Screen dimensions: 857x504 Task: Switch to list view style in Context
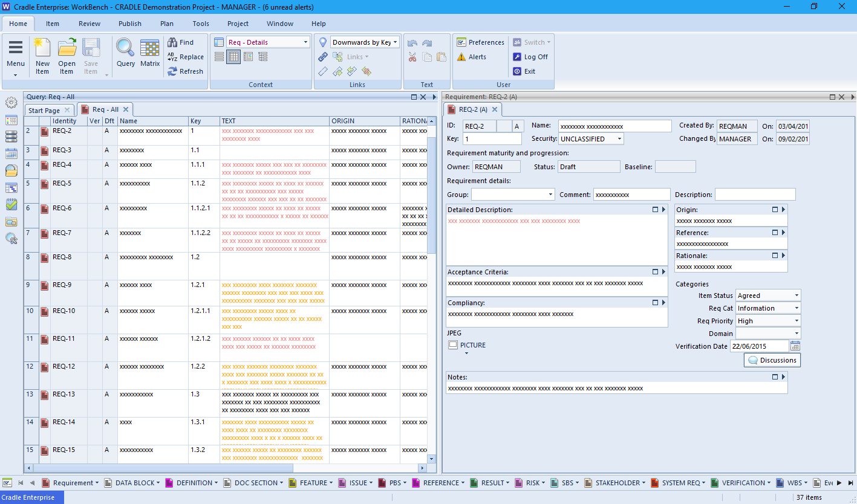219,57
